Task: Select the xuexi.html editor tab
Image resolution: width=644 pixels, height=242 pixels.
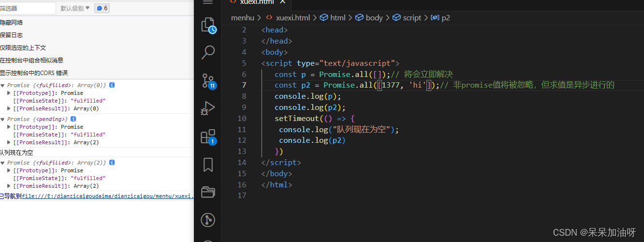Action: 257,2
